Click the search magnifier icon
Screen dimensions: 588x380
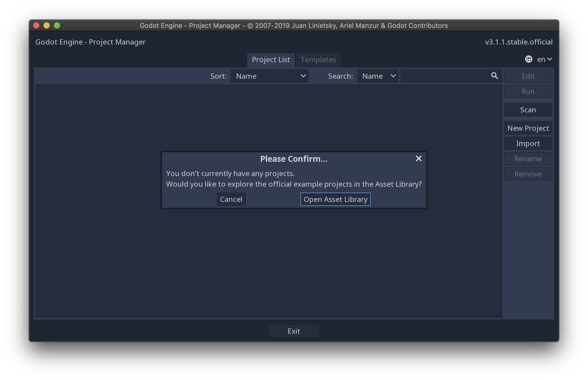(x=495, y=76)
